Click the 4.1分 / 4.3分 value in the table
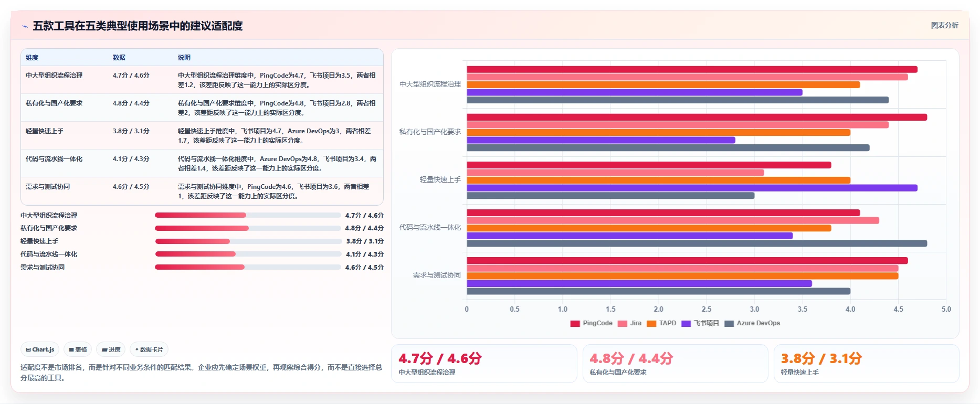The width and height of the screenshot is (980, 404). pos(131,159)
